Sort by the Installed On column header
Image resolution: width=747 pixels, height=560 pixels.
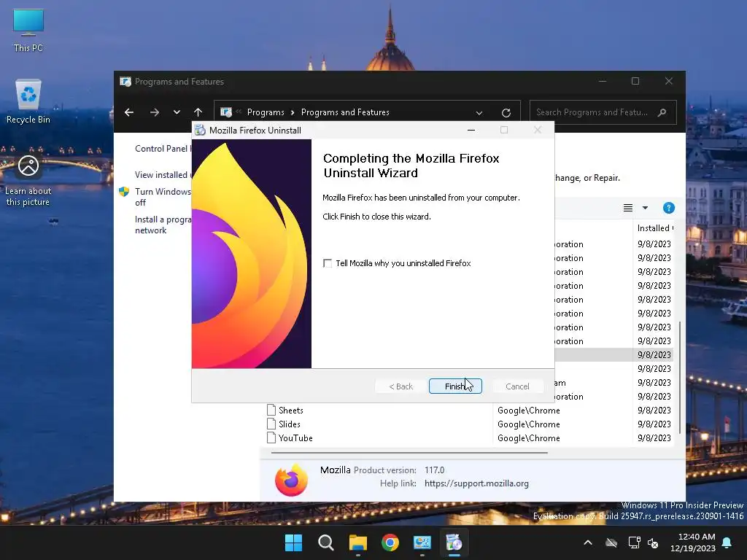[x=654, y=228]
